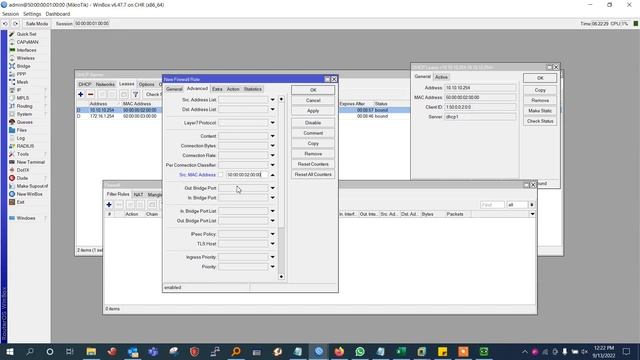Open the Bridge sidebar entry
Viewport: 640px width, 360px height.
[23, 66]
